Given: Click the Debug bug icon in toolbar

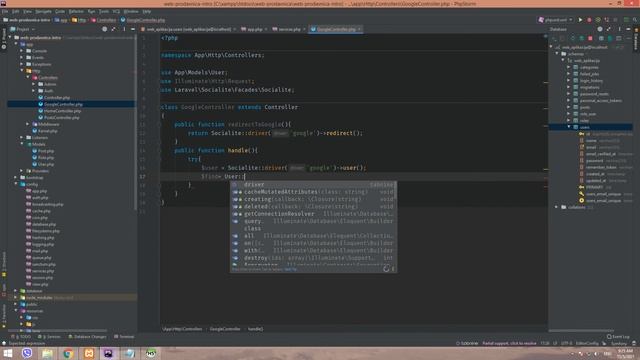Looking at the screenshot, I should click(x=589, y=20).
